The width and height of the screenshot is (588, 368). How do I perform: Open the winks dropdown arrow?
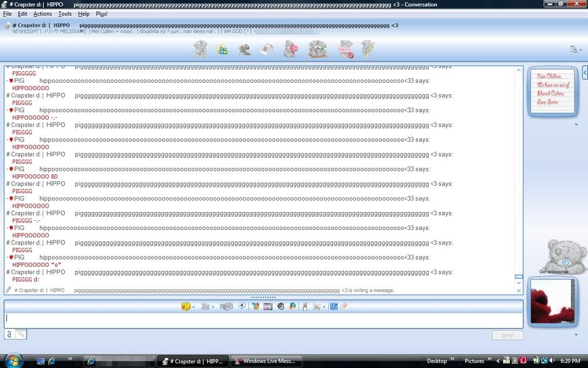tap(214, 307)
